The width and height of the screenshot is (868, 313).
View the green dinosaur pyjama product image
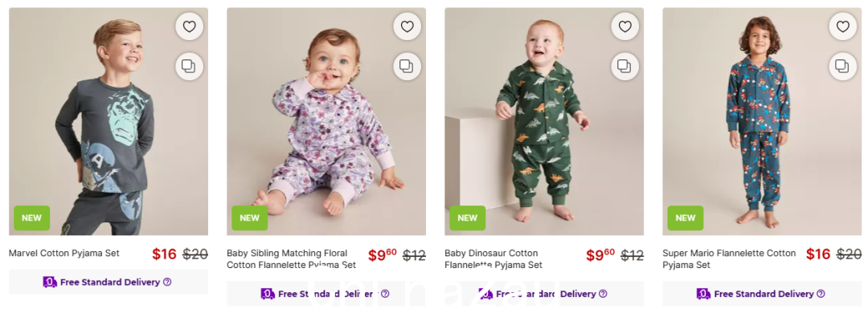tap(544, 122)
